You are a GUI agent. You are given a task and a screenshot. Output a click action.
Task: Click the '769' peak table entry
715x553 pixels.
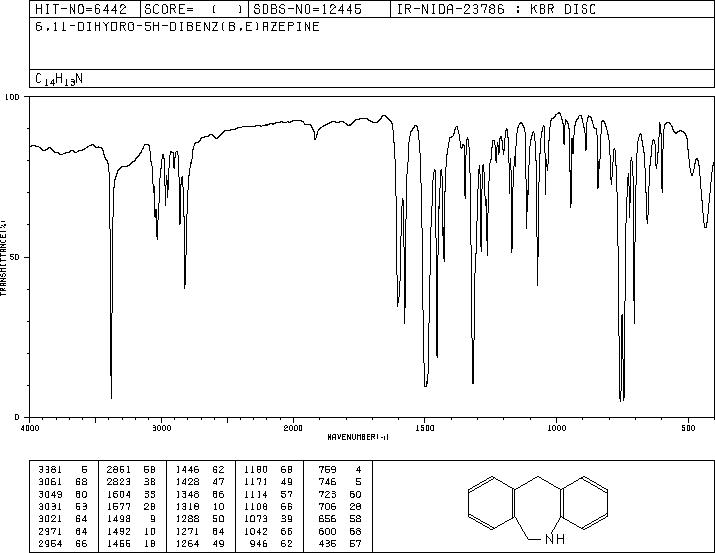pyautogui.click(x=327, y=469)
